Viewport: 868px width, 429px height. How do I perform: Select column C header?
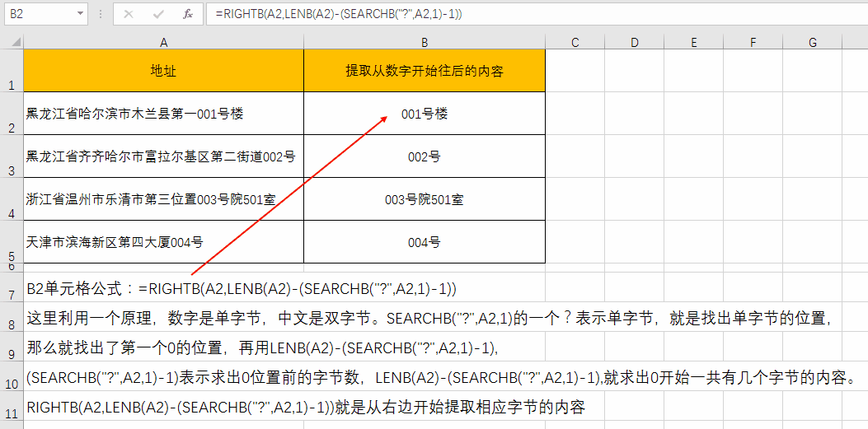(x=575, y=42)
